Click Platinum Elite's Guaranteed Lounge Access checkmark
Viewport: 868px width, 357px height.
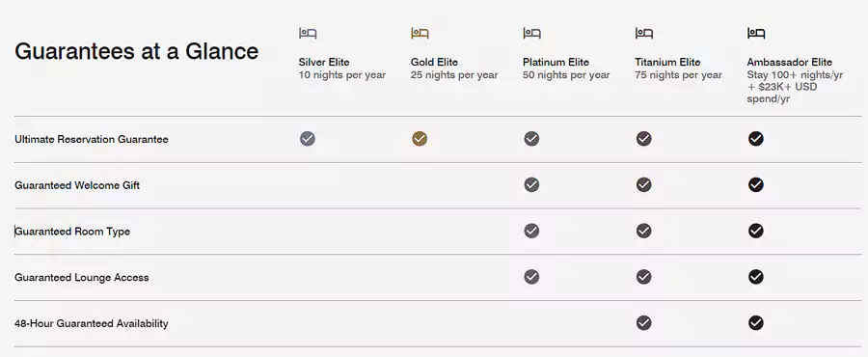[x=531, y=276]
